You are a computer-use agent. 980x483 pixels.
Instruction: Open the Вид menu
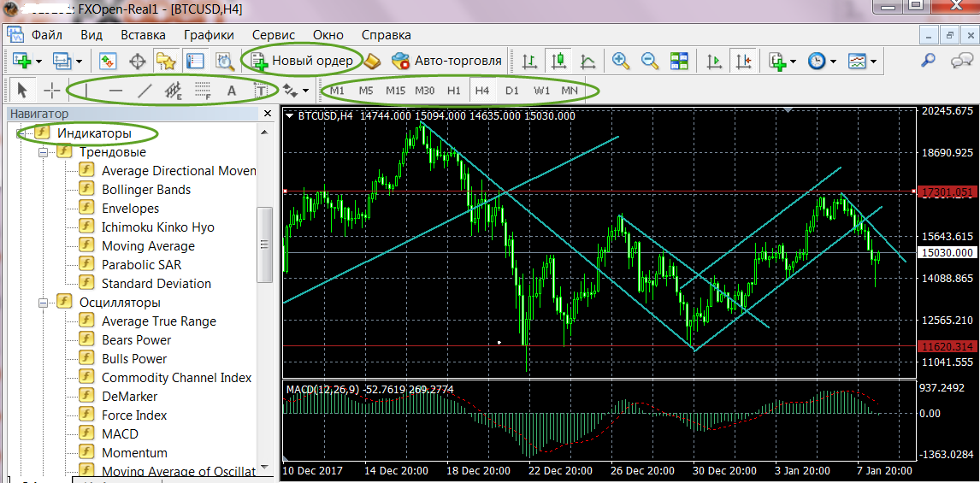92,34
